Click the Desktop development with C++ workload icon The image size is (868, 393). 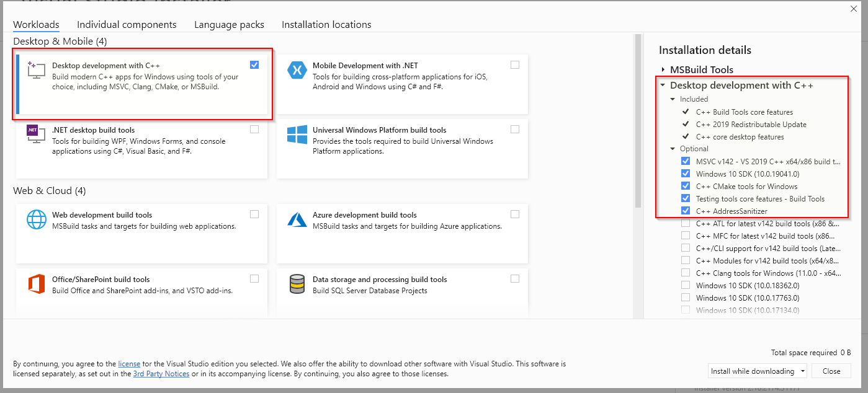pos(37,71)
